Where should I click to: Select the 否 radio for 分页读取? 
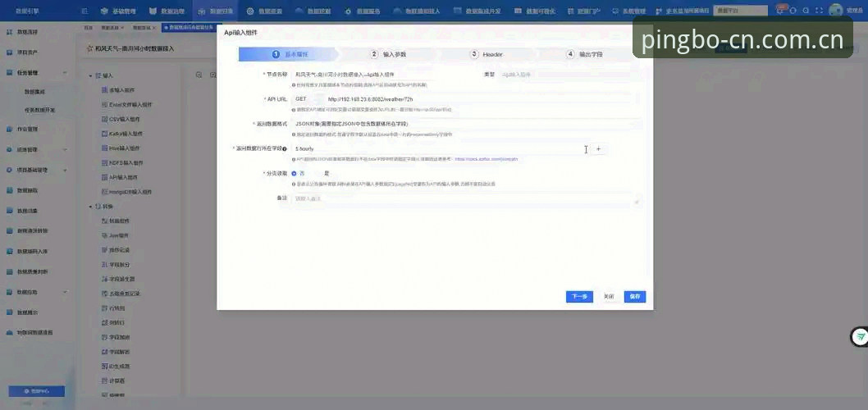pos(294,173)
